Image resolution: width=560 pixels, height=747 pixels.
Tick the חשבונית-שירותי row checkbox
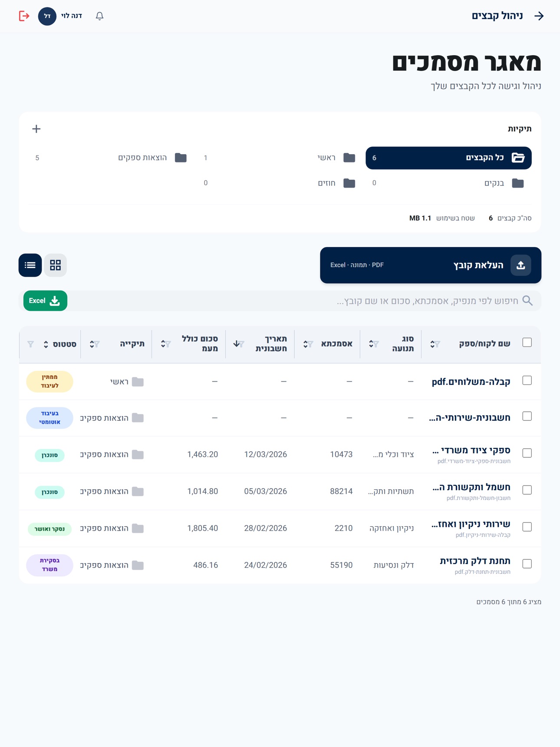click(x=527, y=416)
